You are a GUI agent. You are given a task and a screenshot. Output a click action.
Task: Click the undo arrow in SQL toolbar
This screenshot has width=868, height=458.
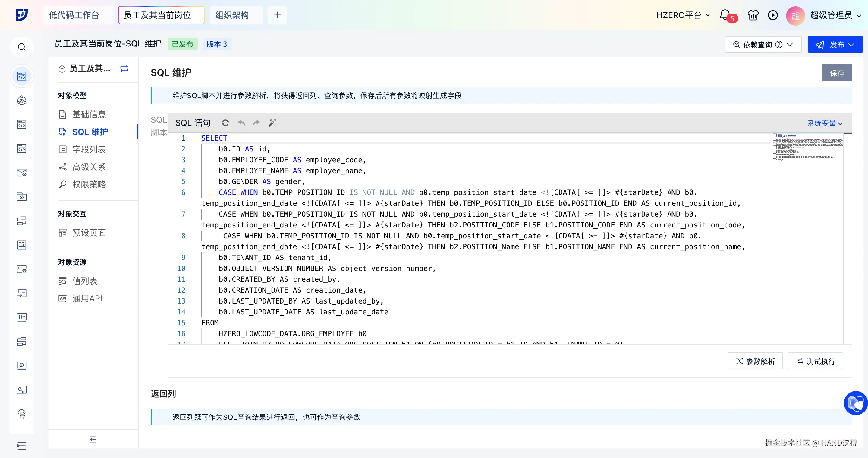(241, 123)
